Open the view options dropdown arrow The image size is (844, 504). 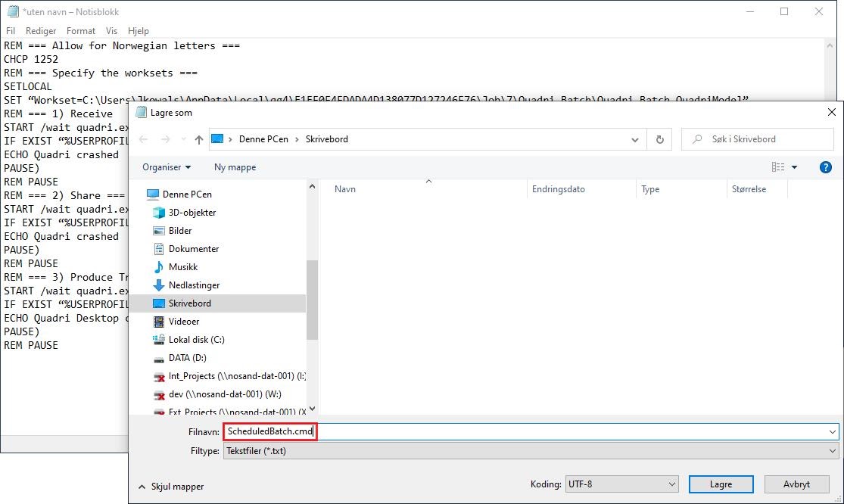click(795, 167)
